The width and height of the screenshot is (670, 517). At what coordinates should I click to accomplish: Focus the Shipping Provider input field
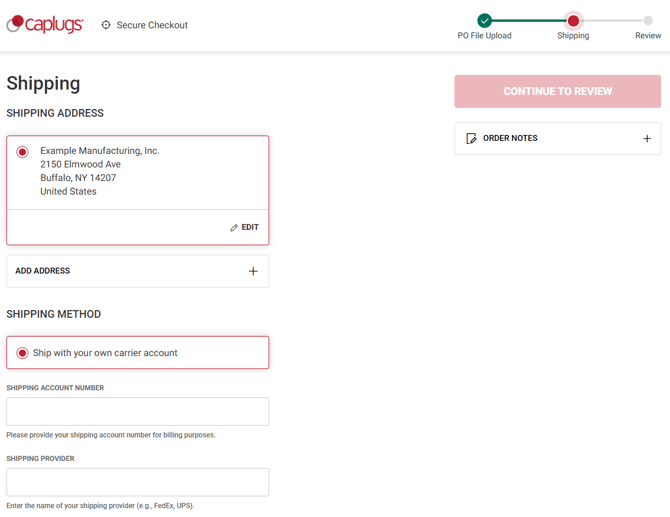coord(138,482)
